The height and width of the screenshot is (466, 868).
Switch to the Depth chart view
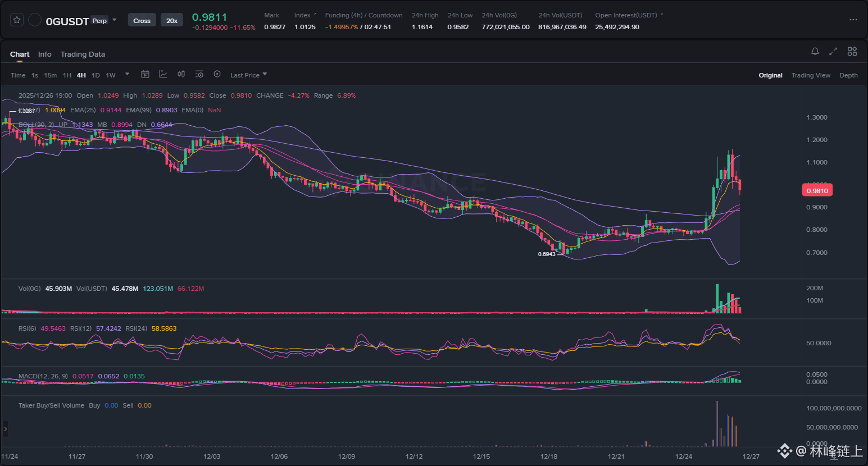click(848, 75)
